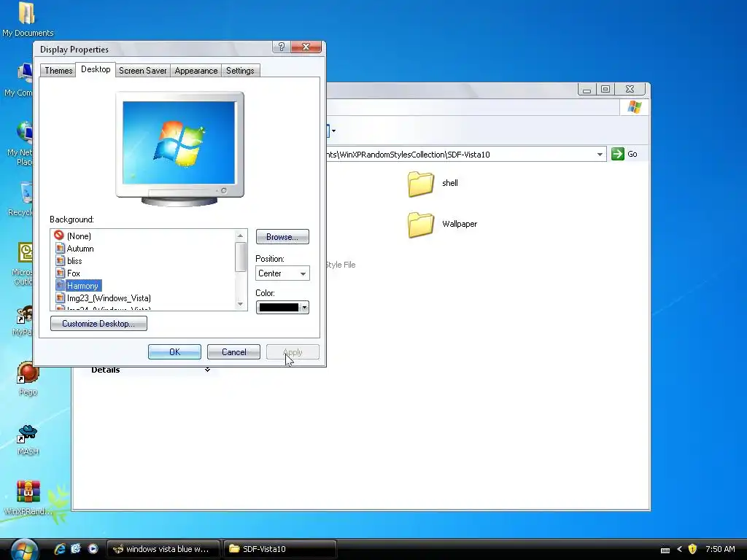747x560 pixels.
Task: Minimize the SDF-Vista10 Explorer window
Action: point(587,89)
